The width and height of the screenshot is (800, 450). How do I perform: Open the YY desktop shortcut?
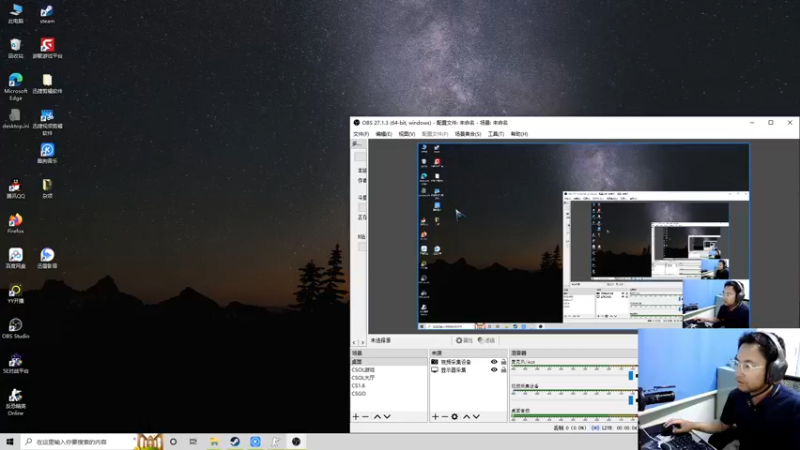[16, 294]
